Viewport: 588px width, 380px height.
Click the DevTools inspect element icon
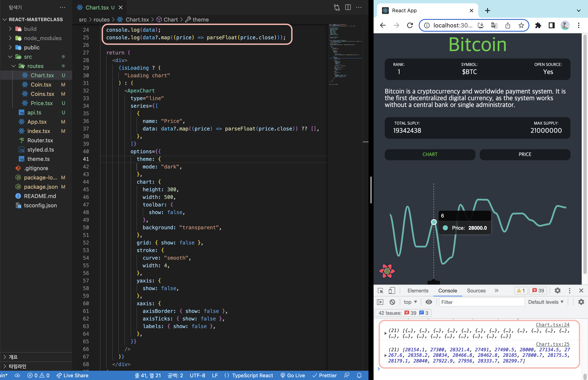380,290
